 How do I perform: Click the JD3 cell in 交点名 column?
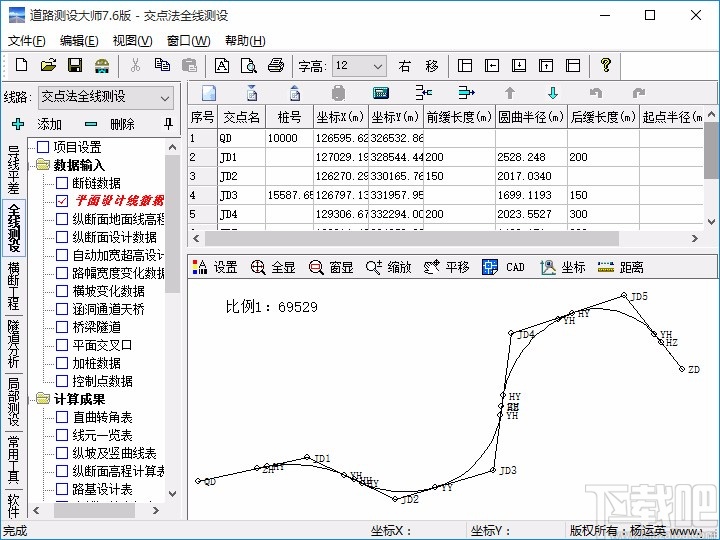pos(242,195)
